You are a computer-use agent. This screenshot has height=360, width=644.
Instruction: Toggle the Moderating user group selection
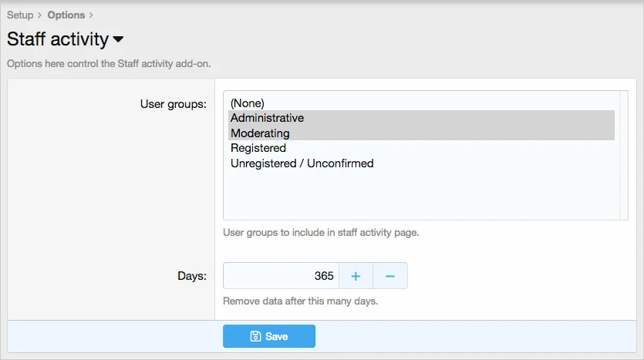260,133
